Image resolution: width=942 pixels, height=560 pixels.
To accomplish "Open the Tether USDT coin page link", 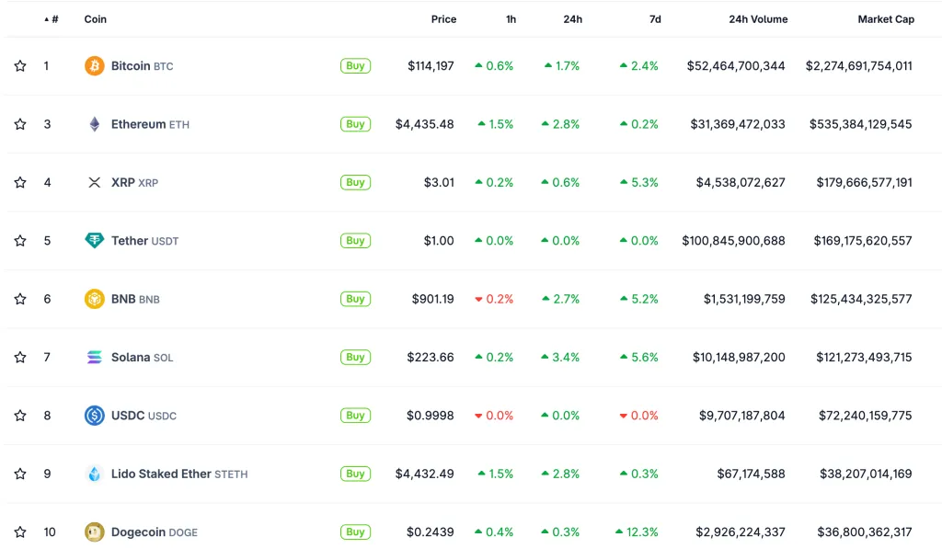I will tap(144, 241).
